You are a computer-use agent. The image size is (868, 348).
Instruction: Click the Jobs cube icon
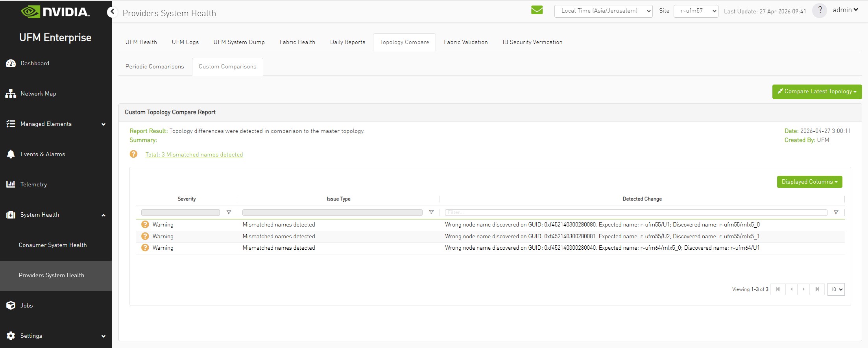11,306
